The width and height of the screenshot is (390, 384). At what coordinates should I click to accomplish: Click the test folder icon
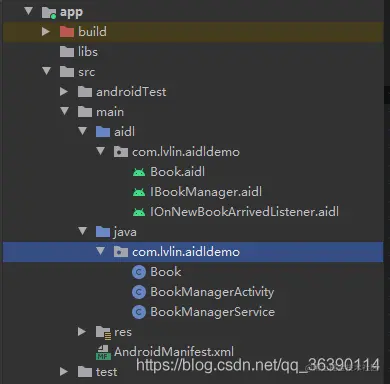[85, 372]
